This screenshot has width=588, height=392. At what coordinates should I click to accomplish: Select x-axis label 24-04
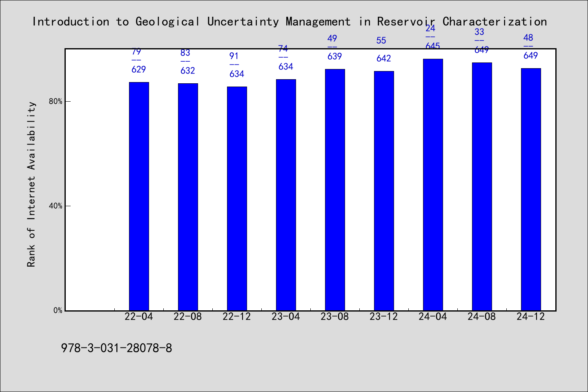pos(433,317)
